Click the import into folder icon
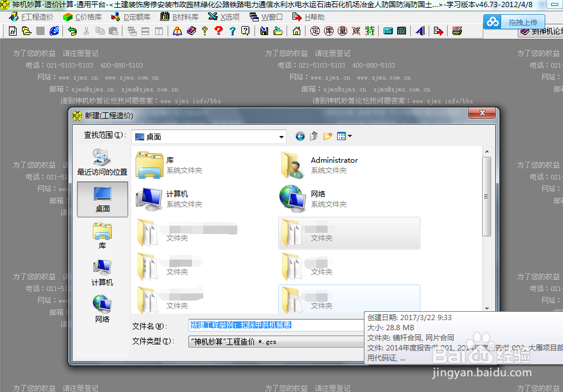 278,31
